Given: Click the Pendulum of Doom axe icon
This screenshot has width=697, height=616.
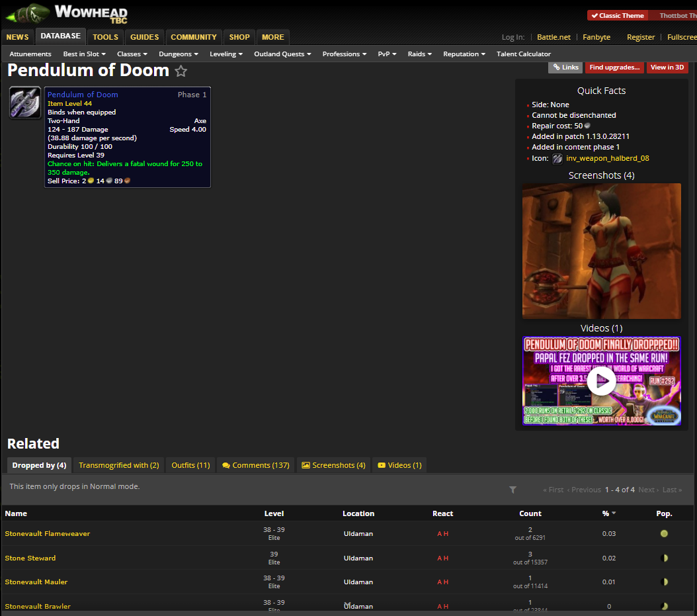Looking at the screenshot, I should [25, 103].
